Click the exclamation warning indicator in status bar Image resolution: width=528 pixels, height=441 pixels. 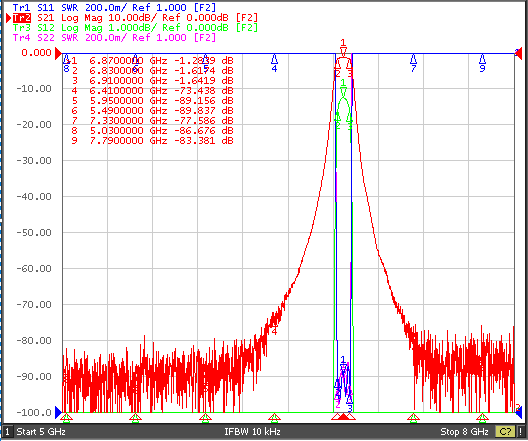point(521,432)
